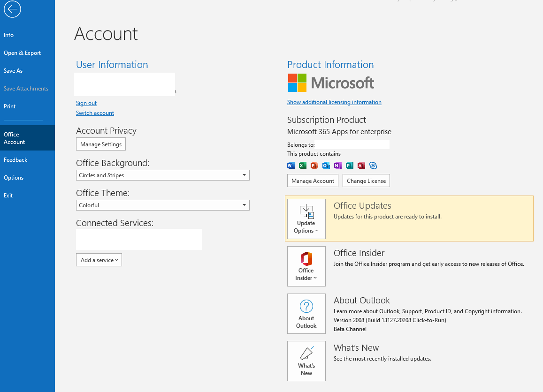Screen dimensions: 543x392
Task: Select the Skype for Business icon
Action: pos(373,166)
